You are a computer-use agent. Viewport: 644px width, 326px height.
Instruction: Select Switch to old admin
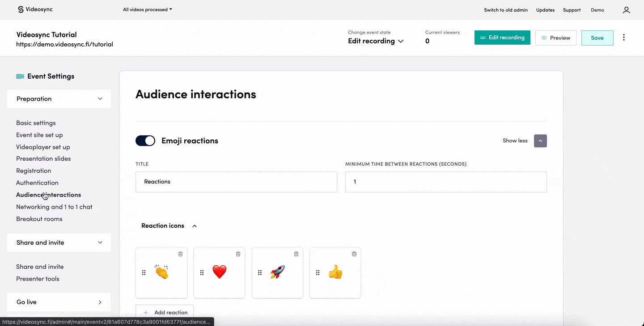(506, 10)
